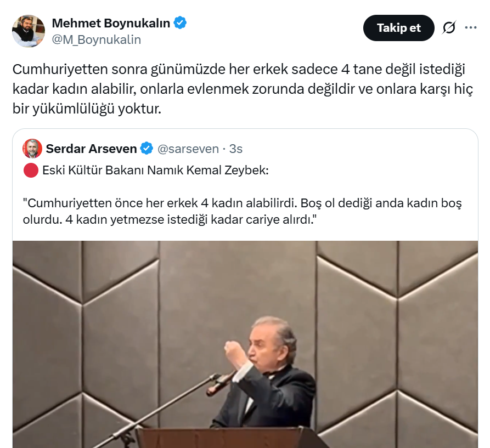Open quoted tweet text about Namık Kemal Zeybek
This screenshot has width=490, height=448.
tap(155, 170)
